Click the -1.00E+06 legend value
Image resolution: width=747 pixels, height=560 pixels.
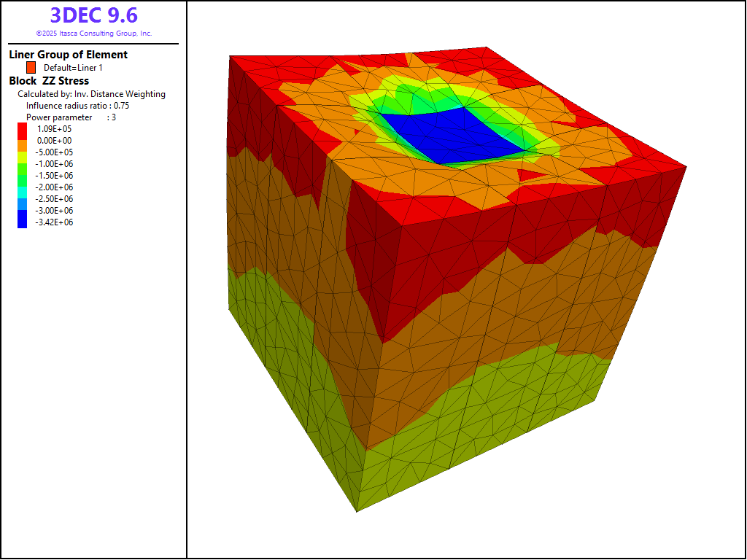pos(55,164)
